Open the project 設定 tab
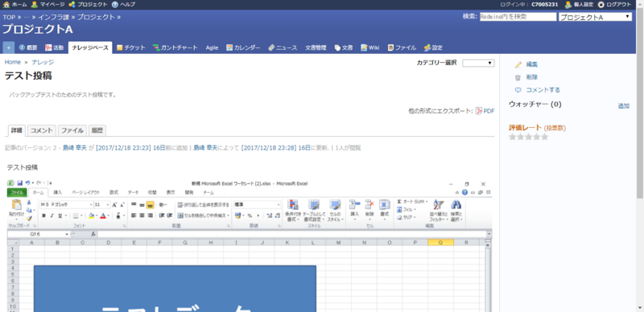 433,47
